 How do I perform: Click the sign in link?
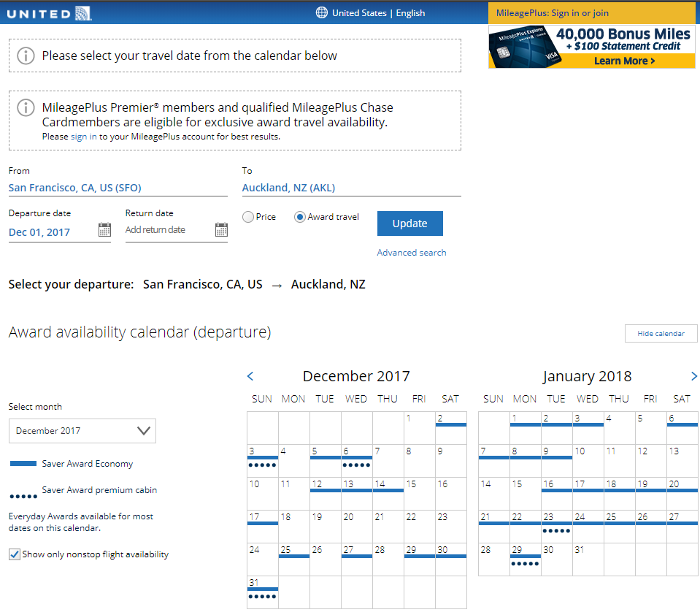coord(83,137)
